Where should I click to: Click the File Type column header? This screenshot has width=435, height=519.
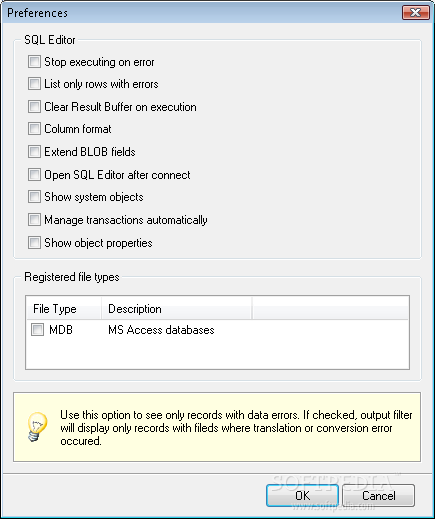(x=64, y=309)
